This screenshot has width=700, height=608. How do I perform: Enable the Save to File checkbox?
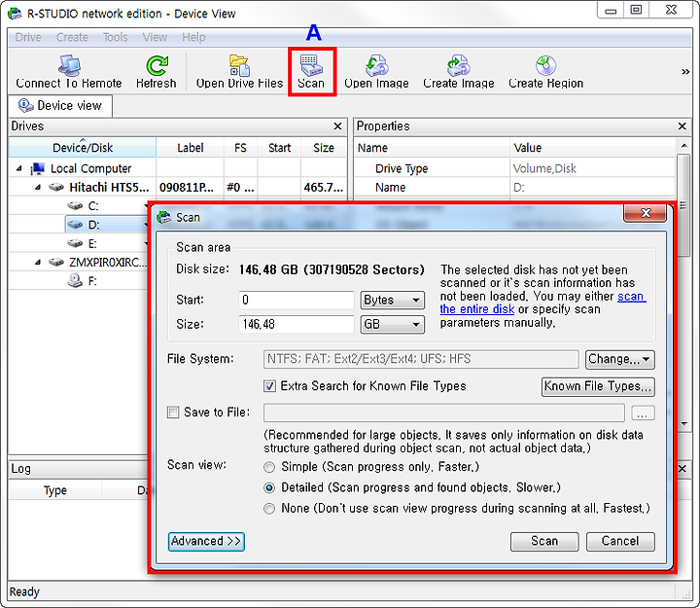[173, 411]
